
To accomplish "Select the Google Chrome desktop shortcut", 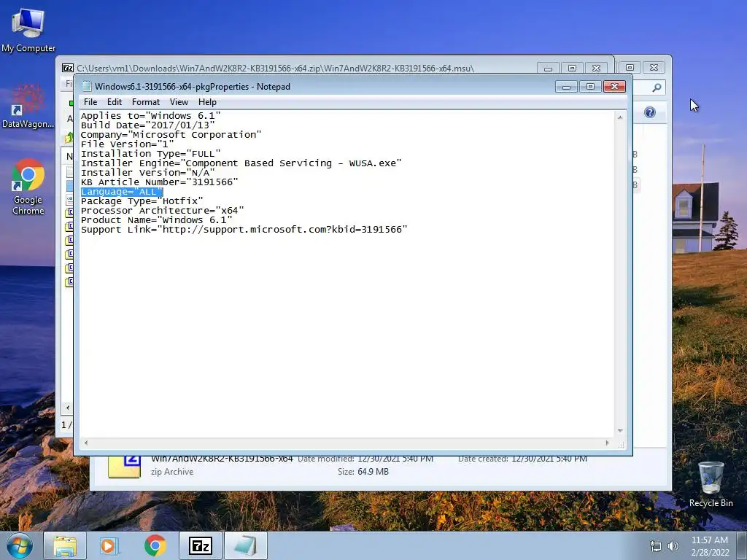I will tap(28, 187).
